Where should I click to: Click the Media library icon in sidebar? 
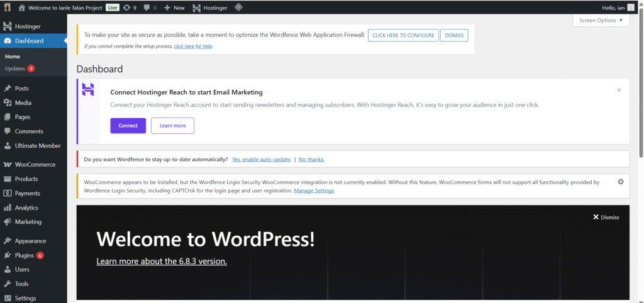(x=8, y=102)
